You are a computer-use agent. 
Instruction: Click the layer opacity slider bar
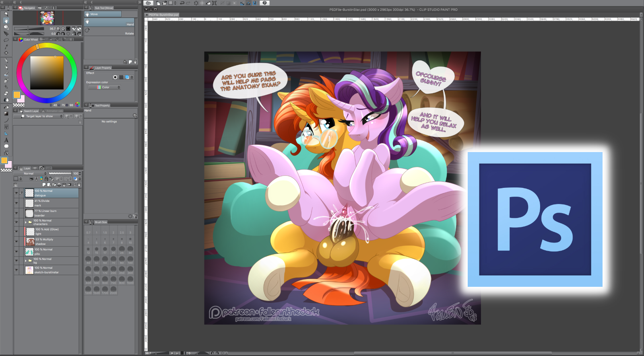[x=60, y=173]
